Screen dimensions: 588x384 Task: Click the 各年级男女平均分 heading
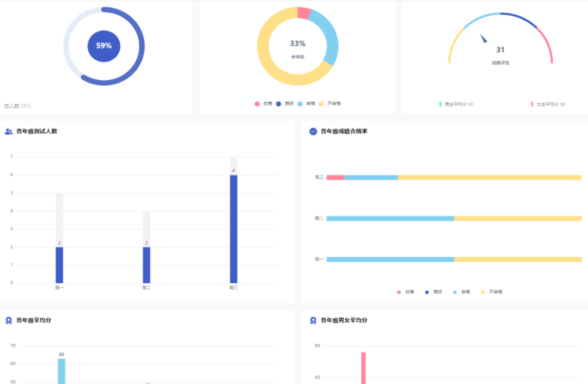pos(344,320)
